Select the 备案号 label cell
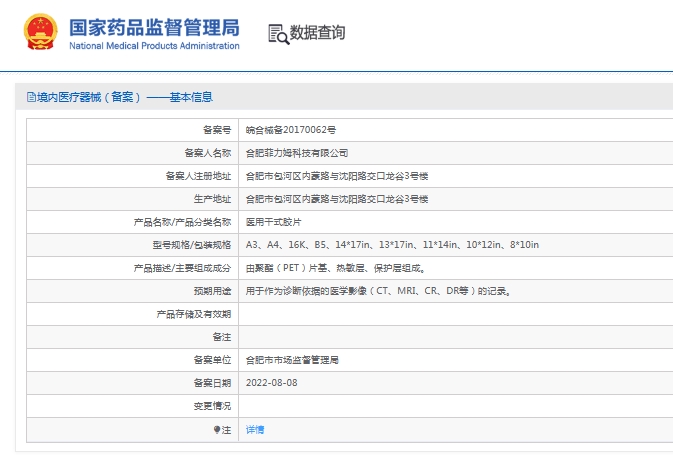This screenshot has width=673, height=455. [217, 130]
